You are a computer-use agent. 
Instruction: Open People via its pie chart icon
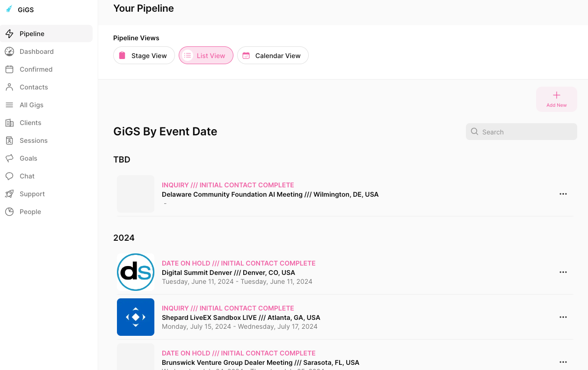click(x=9, y=212)
